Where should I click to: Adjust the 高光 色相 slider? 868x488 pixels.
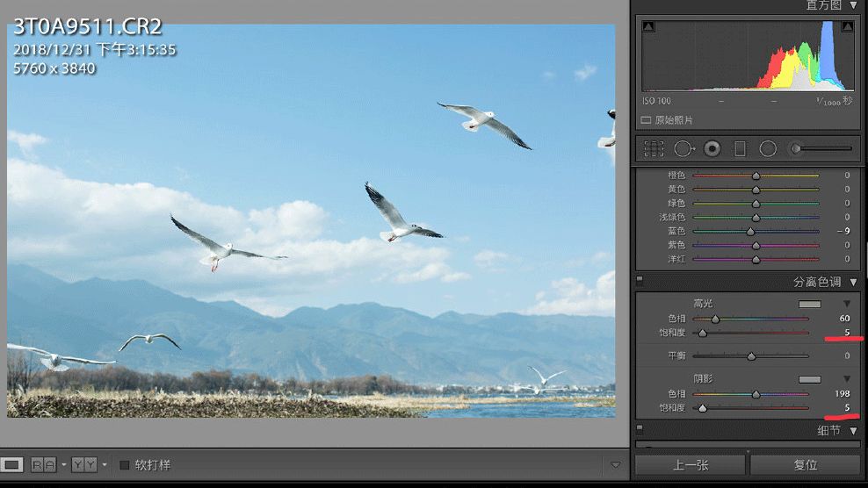pos(751,319)
